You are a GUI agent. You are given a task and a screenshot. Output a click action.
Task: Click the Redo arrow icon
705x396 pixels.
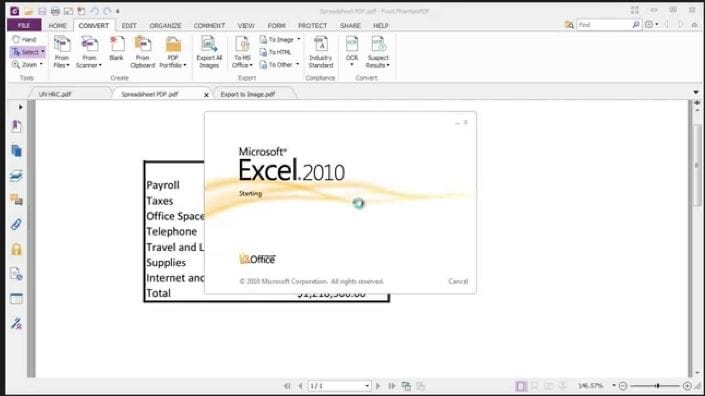[107, 11]
